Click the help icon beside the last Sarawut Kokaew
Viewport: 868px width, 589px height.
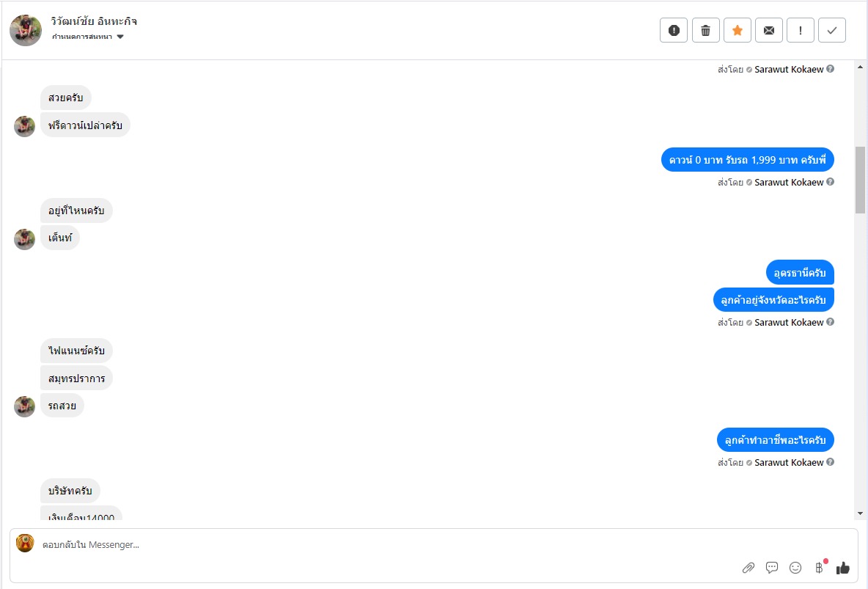pyautogui.click(x=831, y=462)
